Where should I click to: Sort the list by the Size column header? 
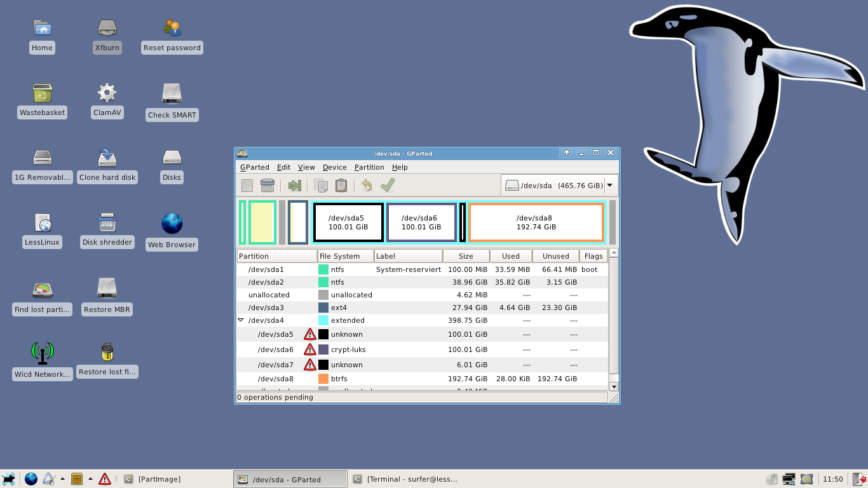pos(466,256)
